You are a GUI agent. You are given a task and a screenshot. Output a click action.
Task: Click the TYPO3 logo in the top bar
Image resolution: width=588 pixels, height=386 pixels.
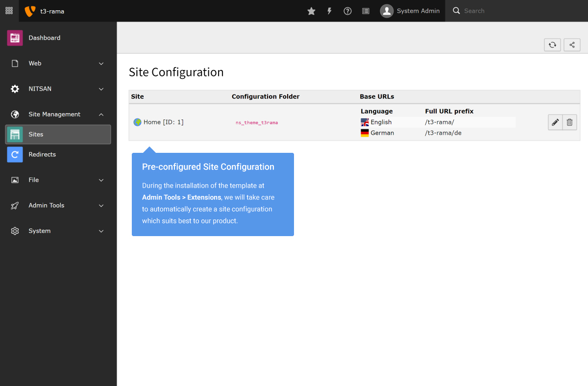click(x=29, y=10)
